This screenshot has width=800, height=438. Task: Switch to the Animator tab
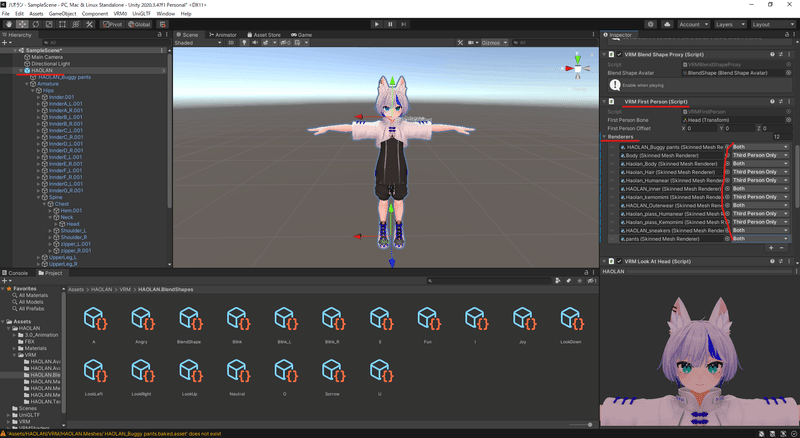pos(223,35)
